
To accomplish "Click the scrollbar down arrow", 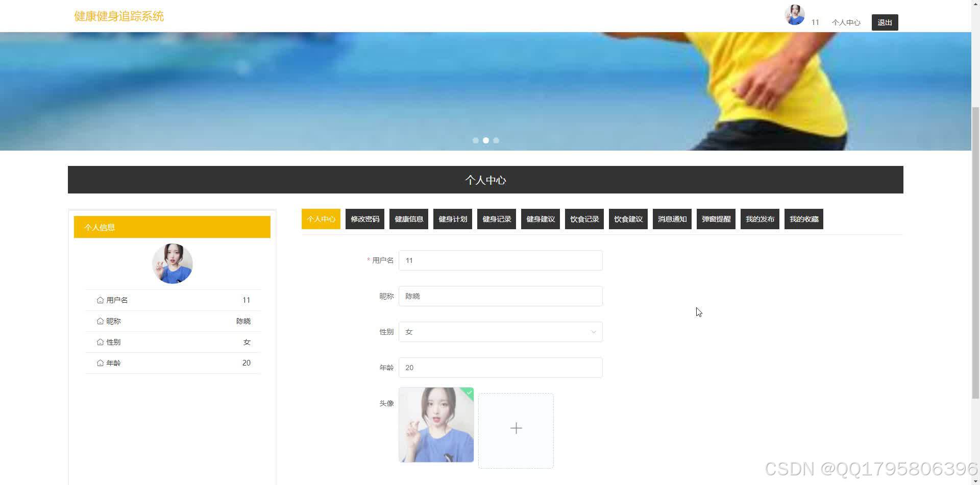I will coord(975,481).
